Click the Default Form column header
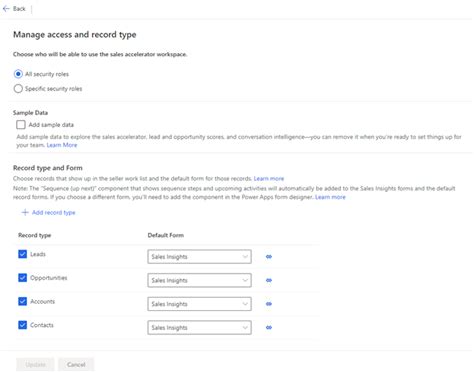The width and height of the screenshot is (474, 373). (x=166, y=235)
